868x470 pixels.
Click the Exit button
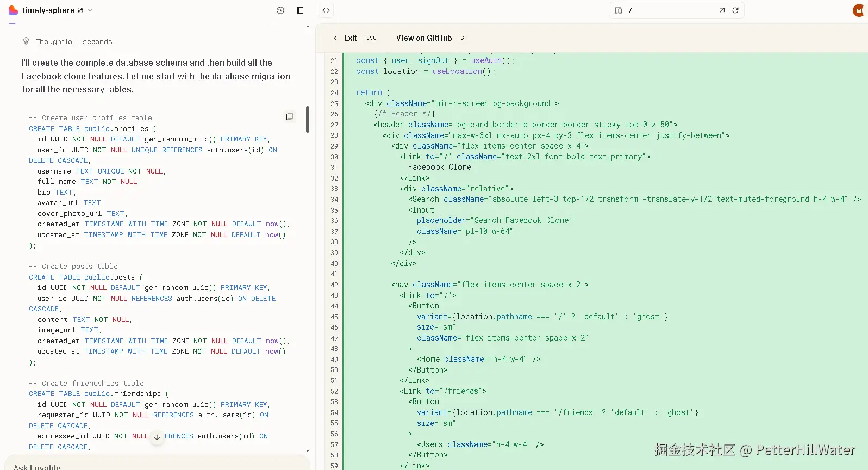click(x=354, y=38)
